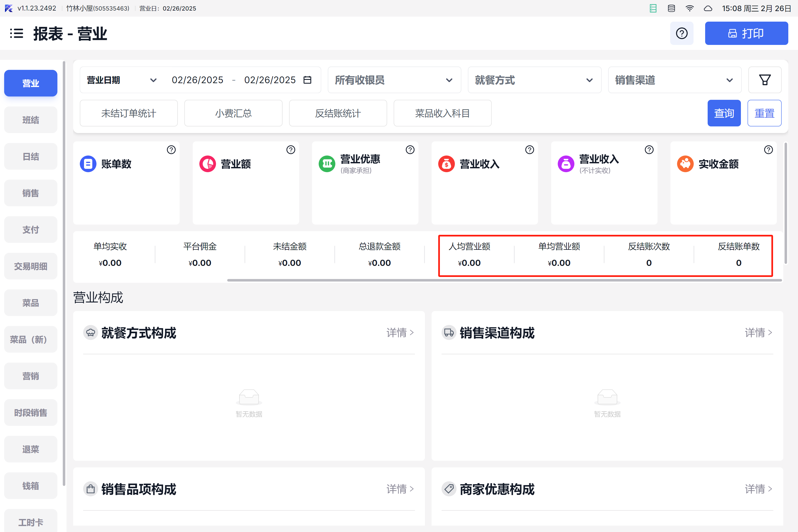The width and height of the screenshot is (798, 532).
Task: Click the 小费汇总 button
Action: (x=233, y=113)
